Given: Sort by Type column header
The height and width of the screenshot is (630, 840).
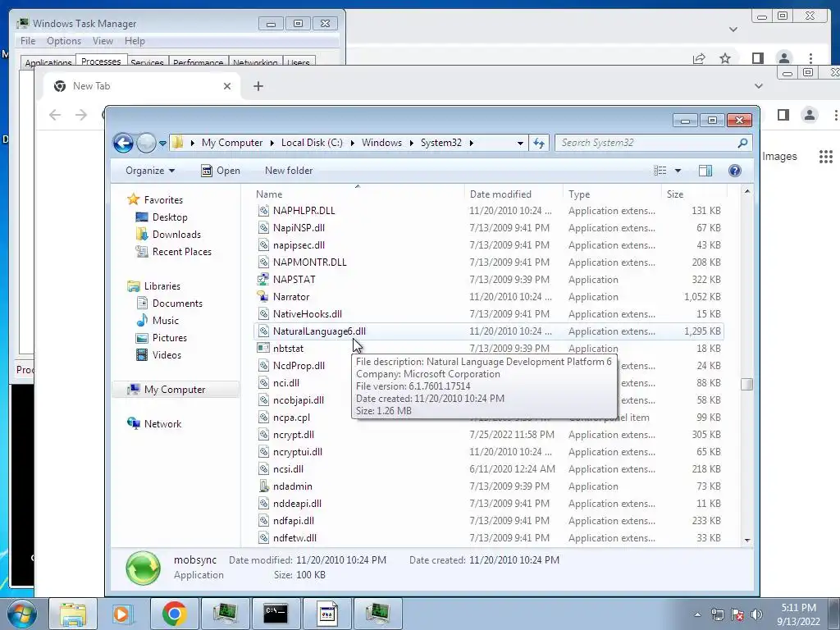Looking at the screenshot, I should (579, 194).
